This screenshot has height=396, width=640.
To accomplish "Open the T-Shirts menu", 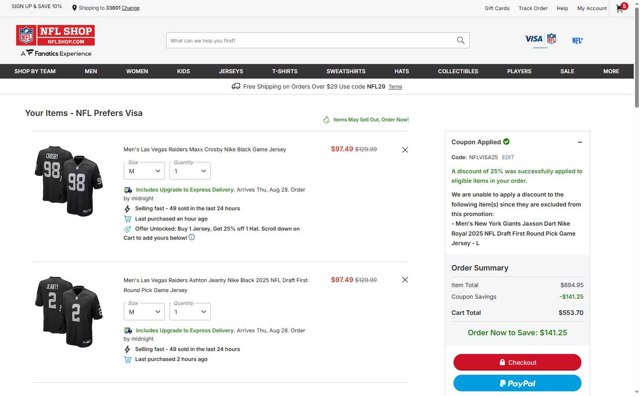I will (x=285, y=71).
